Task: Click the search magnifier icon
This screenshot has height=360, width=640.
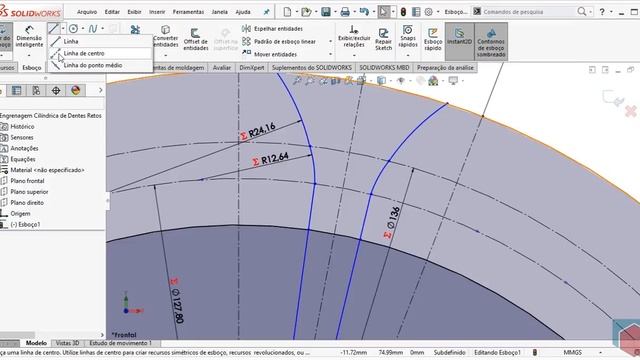Action: (582, 11)
